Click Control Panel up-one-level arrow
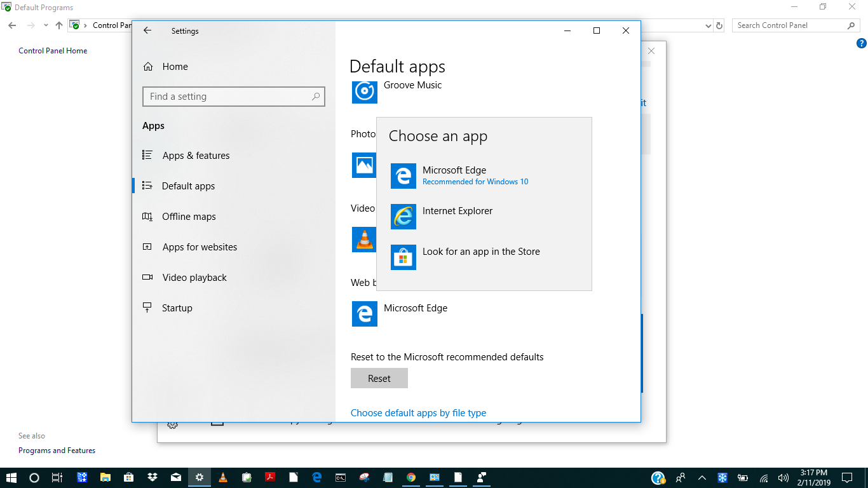This screenshot has height=488, width=868. pyautogui.click(x=59, y=25)
